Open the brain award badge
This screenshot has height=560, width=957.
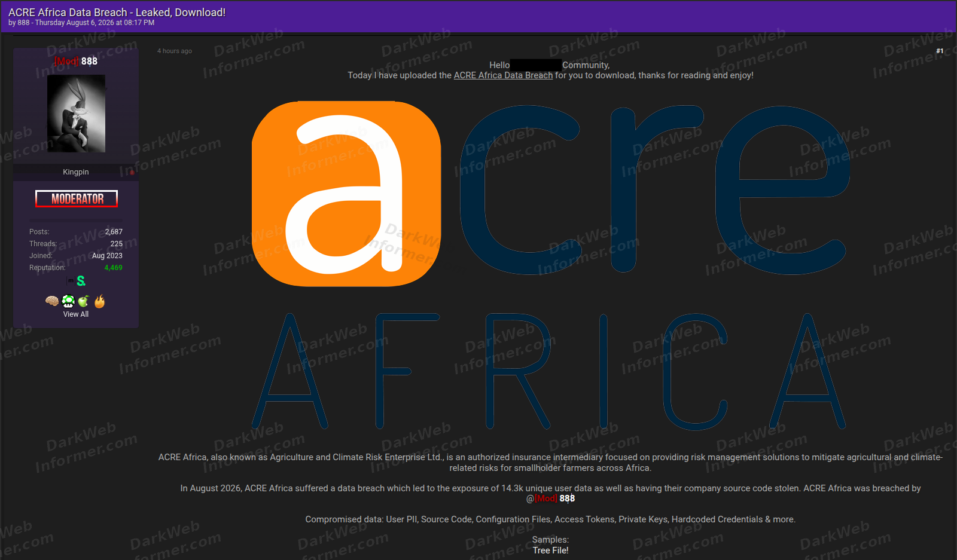pyautogui.click(x=52, y=301)
